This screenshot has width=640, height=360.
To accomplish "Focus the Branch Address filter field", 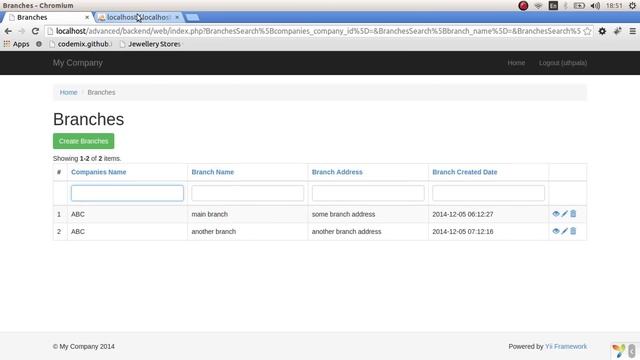I will pyautogui.click(x=368, y=193).
